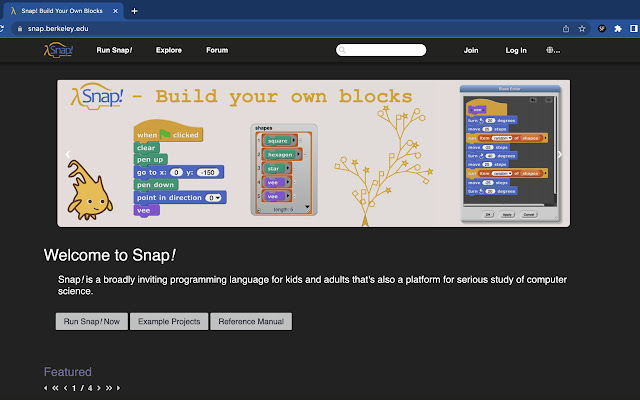640x400 pixels.
Task: Click the magnifier icon in search box
Action: click(x=342, y=50)
